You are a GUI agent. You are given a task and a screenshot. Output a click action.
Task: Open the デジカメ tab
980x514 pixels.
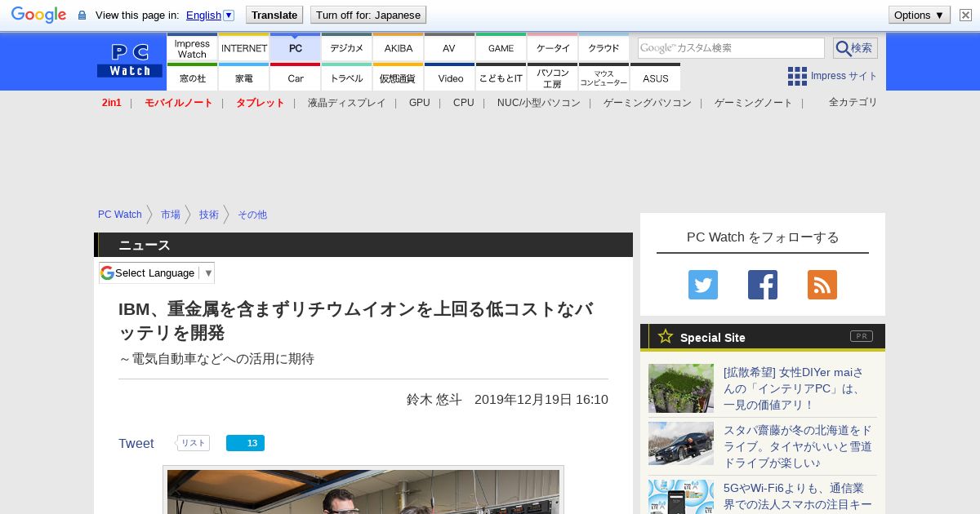[x=347, y=47]
